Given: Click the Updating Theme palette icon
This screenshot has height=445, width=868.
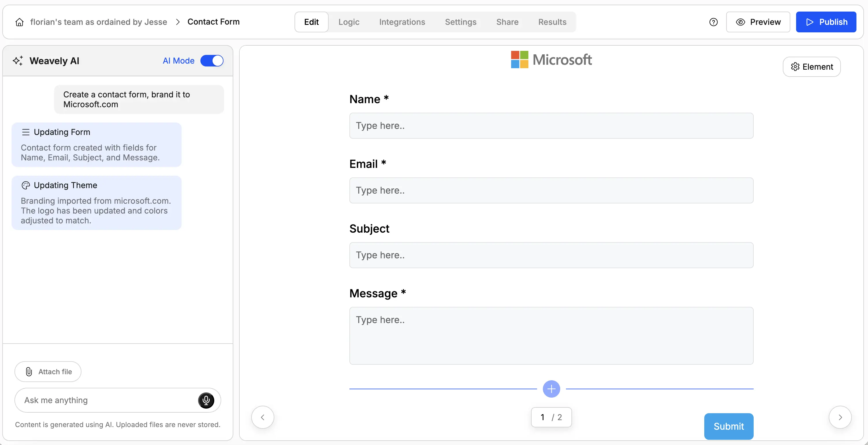Looking at the screenshot, I should pyautogui.click(x=26, y=185).
